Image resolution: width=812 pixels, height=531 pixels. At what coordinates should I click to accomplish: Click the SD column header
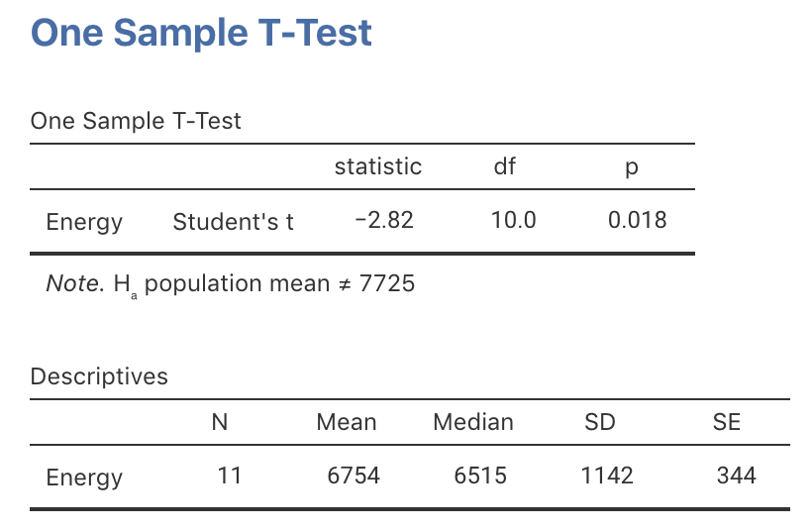coord(599,422)
